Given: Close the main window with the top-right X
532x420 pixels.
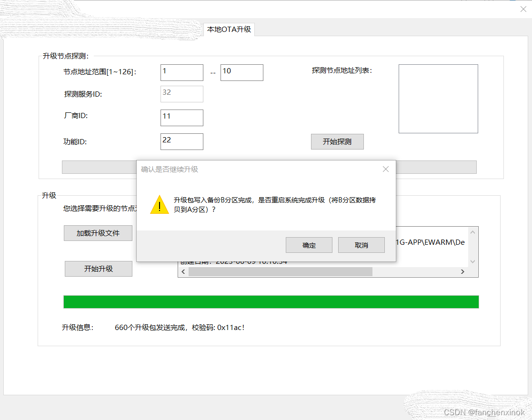Looking at the screenshot, I should point(523,9).
